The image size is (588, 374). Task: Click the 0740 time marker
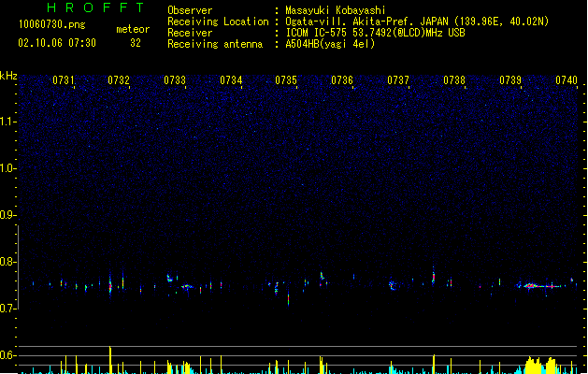[x=566, y=80]
